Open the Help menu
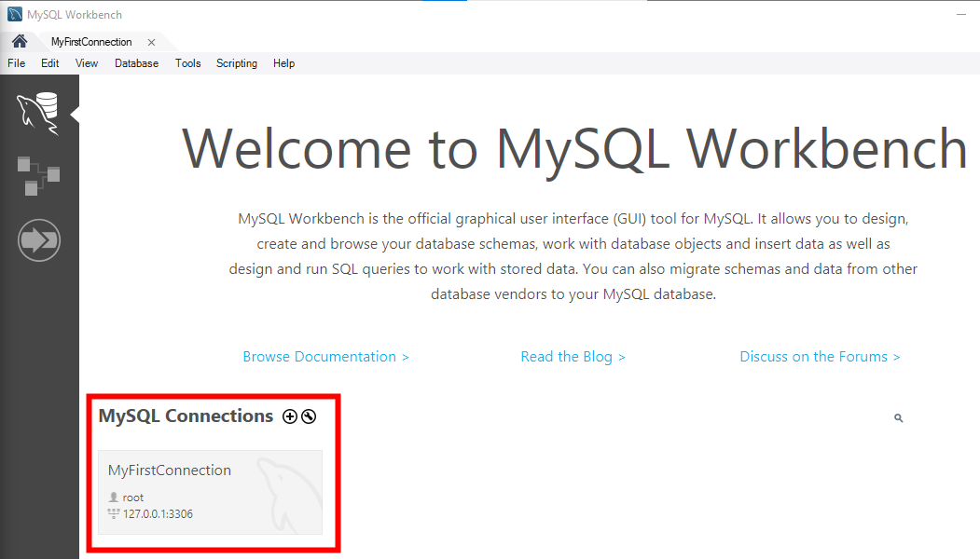 (x=283, y=63)
